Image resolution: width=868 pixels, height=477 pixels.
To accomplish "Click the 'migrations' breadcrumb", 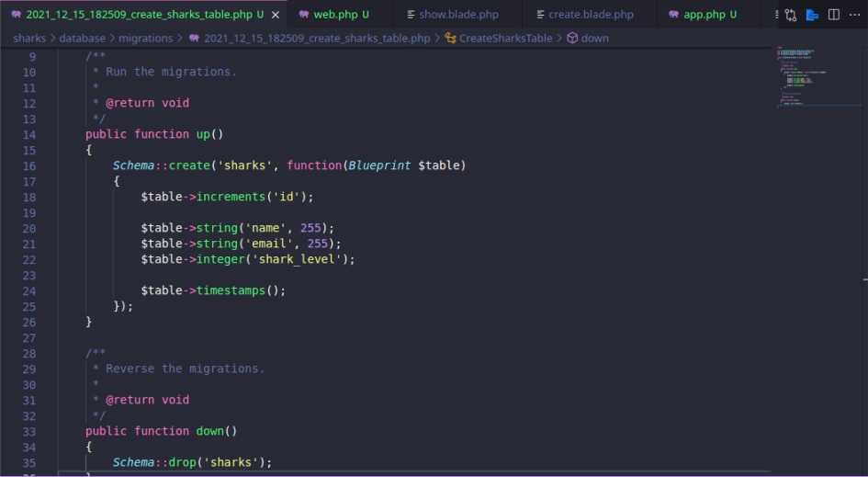I will [x=146, y=39].
